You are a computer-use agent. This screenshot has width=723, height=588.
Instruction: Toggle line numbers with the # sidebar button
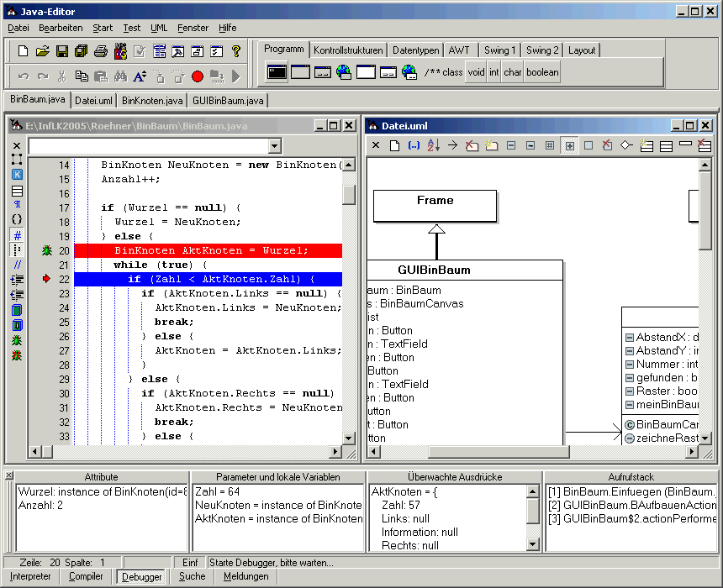point(17,234)
